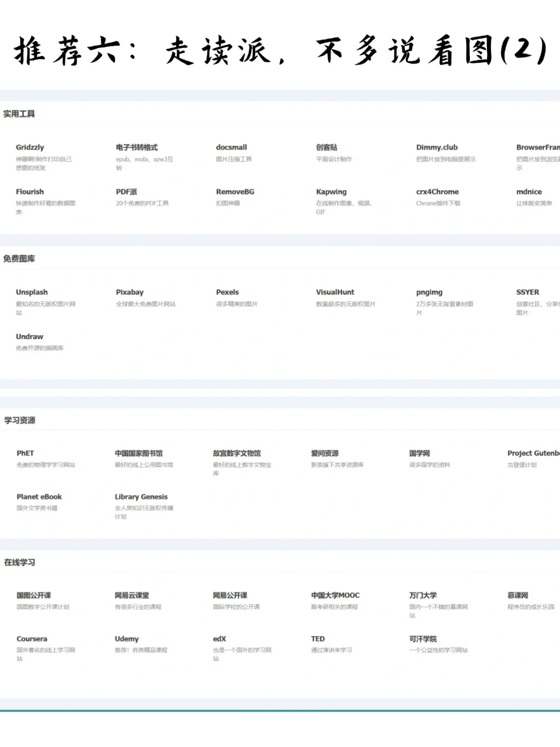Click description text 通过演讲来学习
560x747 pixels.
coord(331,650)
